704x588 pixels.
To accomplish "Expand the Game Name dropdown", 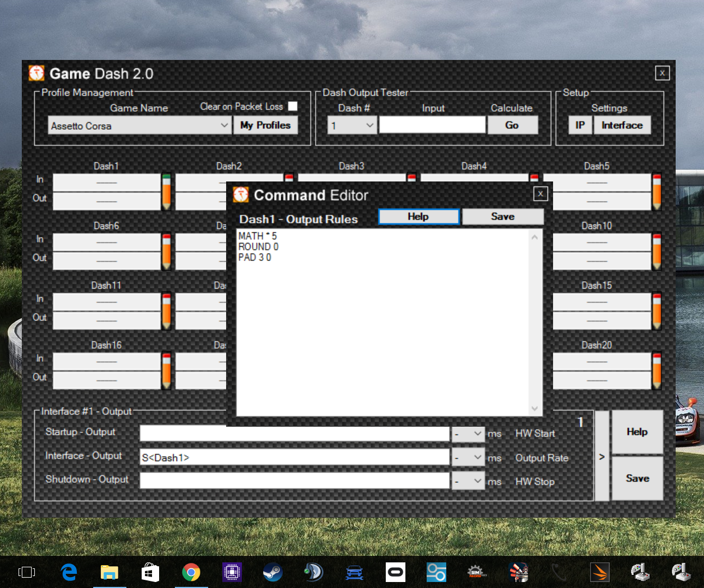I will pos(224,125).
